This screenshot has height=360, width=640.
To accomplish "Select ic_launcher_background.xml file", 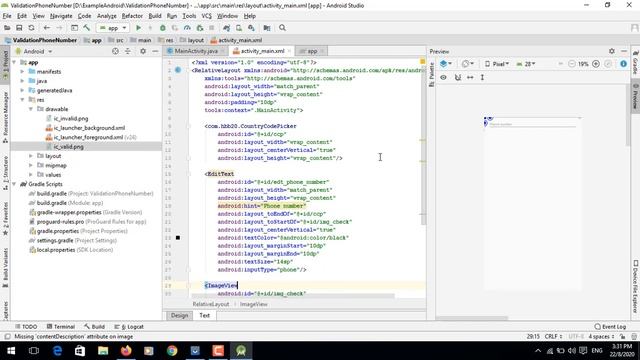I will coord(89,128).
